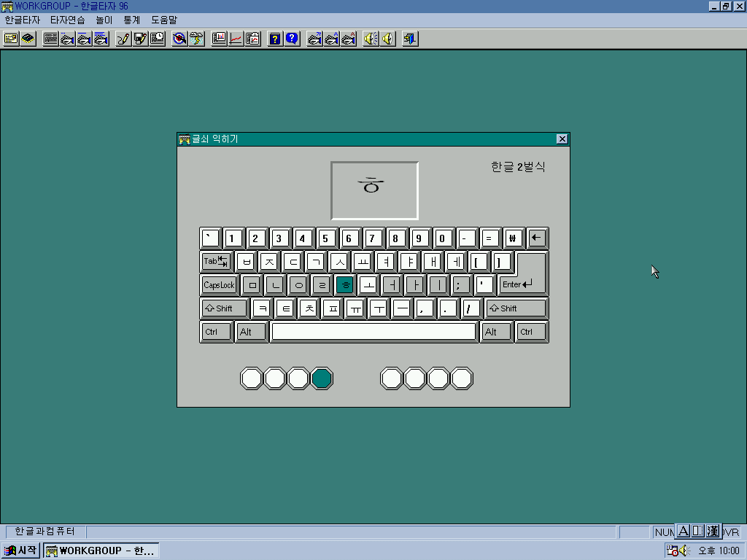Click the ㅁ key on virtual keyboard
This screenshot has height=560, width=747.
252,285
